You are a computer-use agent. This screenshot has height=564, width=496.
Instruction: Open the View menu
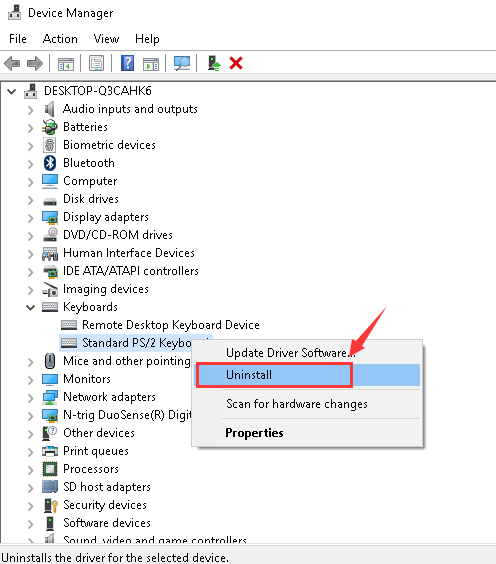point(106,39)
